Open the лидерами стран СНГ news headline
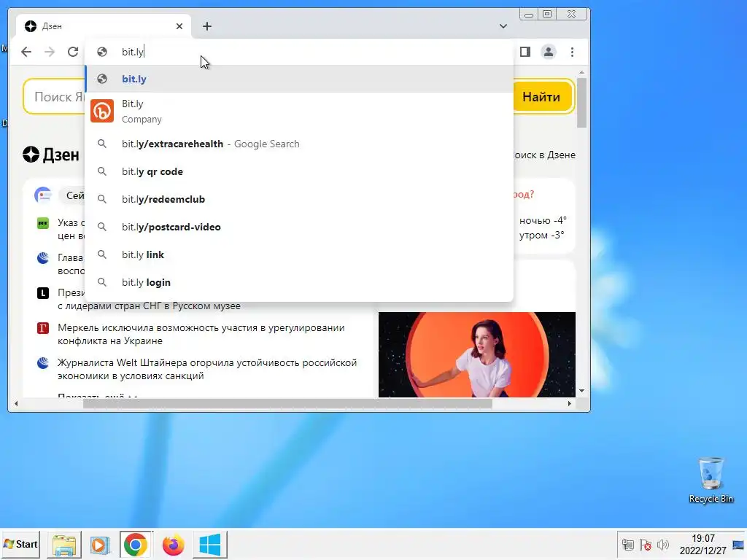 [x=149, y=306]
